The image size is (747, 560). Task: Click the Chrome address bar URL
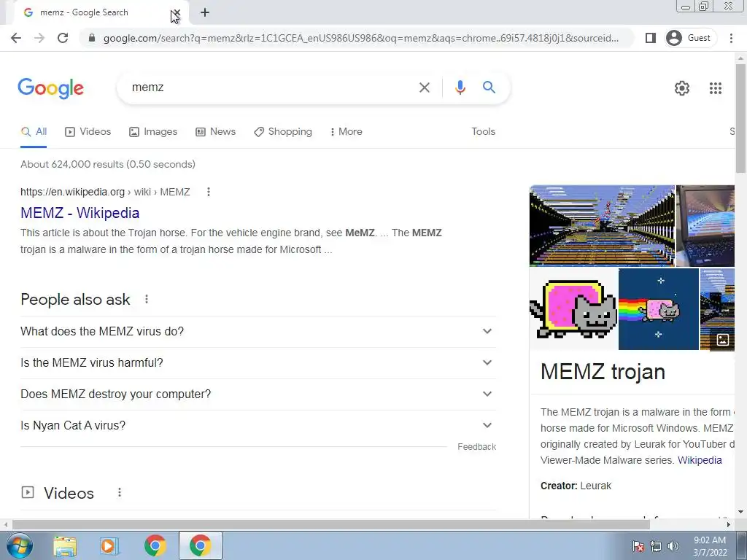[360, 38]
